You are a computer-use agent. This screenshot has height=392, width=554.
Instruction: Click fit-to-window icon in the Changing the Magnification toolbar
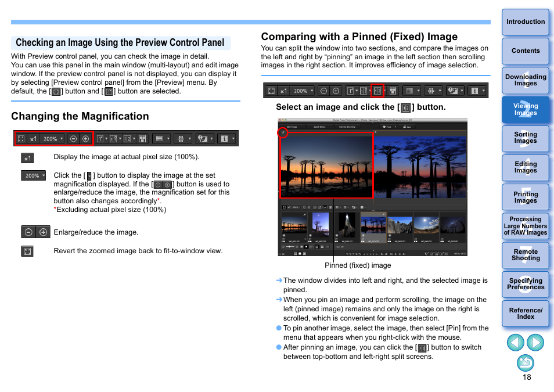click(x=21, y=139)
